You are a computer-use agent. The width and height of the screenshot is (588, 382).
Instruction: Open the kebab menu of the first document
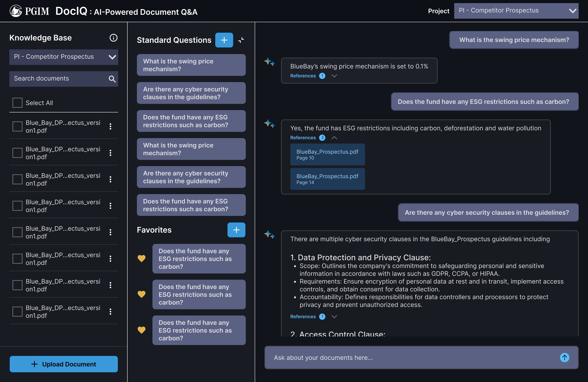point(110,126)
